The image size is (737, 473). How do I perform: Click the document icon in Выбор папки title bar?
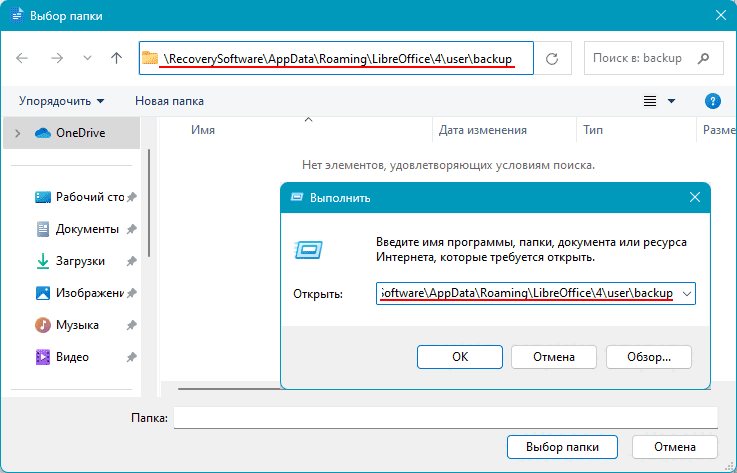click(x=17, y=16)
